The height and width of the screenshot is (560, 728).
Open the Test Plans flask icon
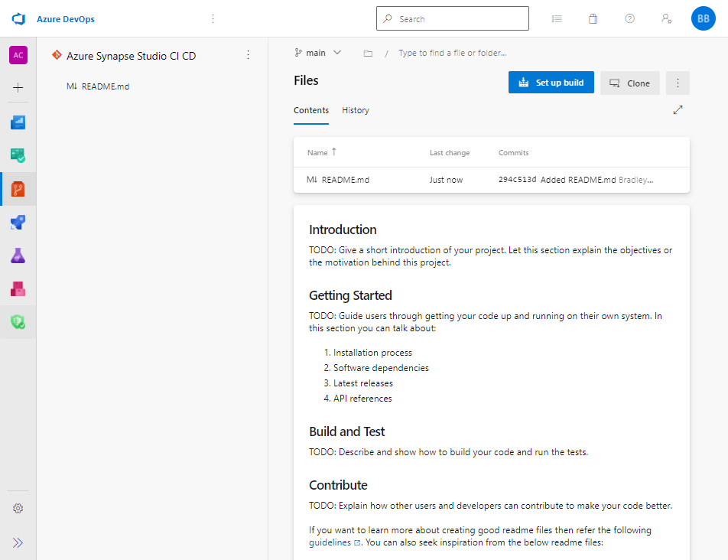(18, 256)
